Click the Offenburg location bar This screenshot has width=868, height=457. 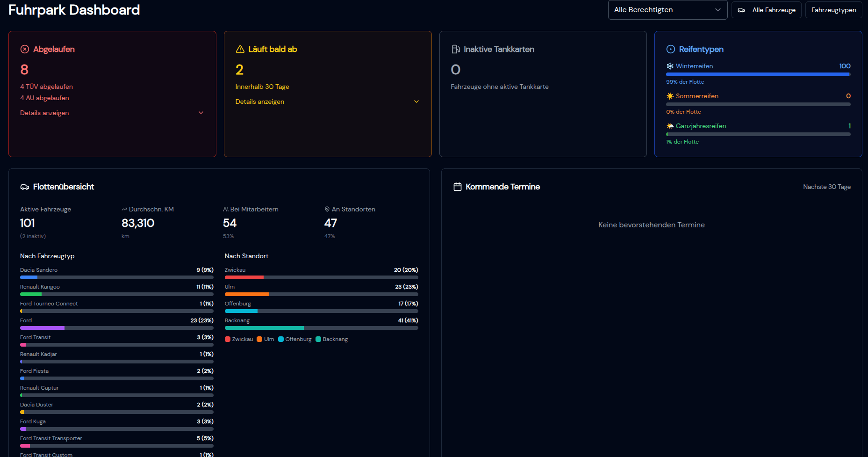click(321, 311)
